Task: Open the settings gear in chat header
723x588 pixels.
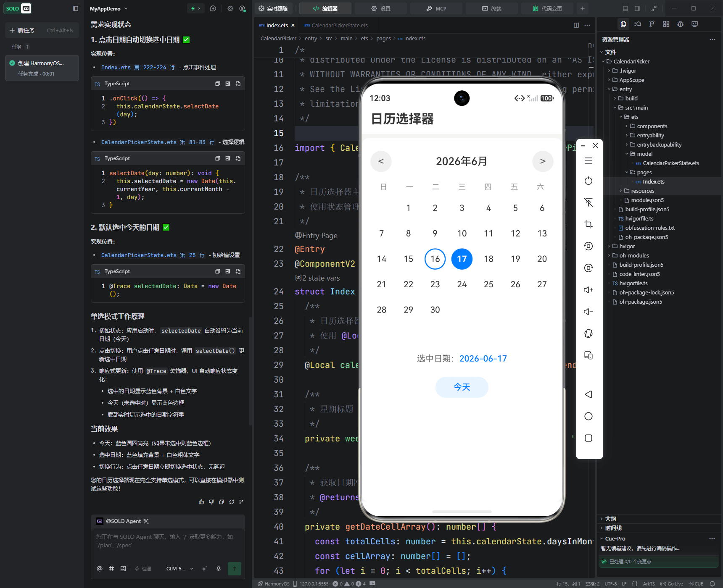Action: click(x=230, y=8)
